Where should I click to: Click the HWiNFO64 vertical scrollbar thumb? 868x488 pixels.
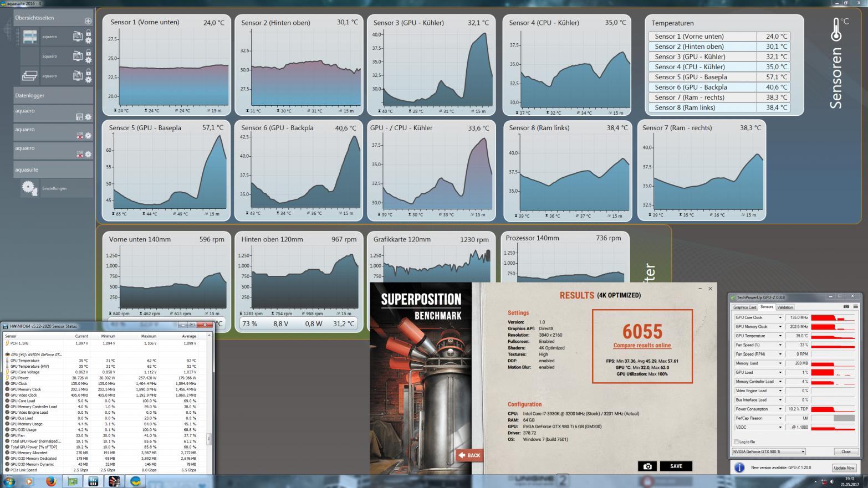click(209, 439)
